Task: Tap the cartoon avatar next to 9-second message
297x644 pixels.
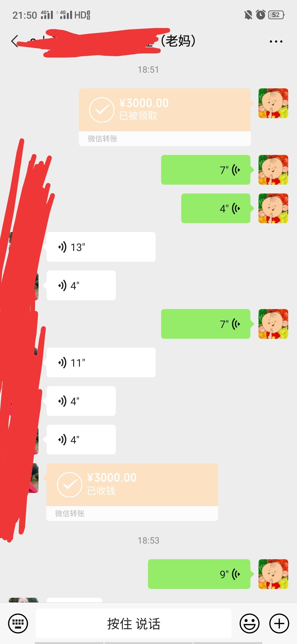Action: pos(273,574)
